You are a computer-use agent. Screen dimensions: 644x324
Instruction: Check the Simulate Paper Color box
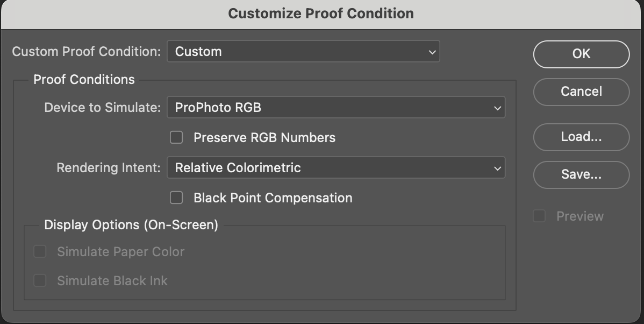(40, 252)
